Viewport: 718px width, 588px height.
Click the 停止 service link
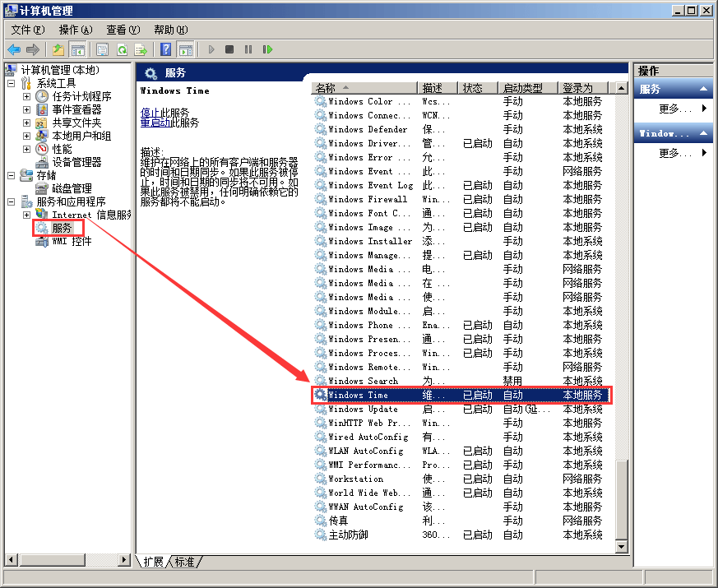point(150,112)
